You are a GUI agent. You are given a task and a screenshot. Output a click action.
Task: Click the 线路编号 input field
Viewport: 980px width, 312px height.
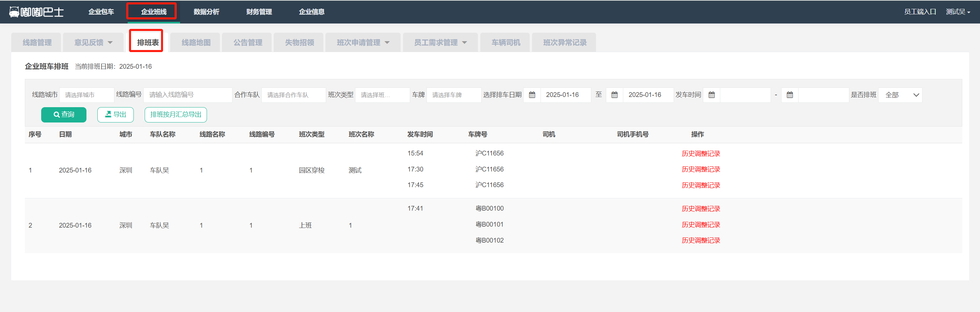[188, 95]
